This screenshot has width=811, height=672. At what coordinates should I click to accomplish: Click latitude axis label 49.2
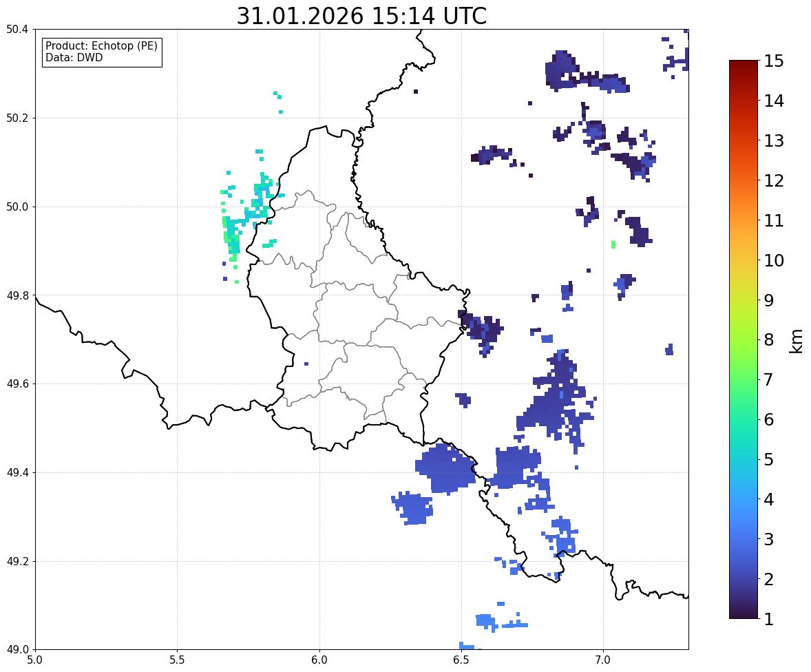click(17, 561)
